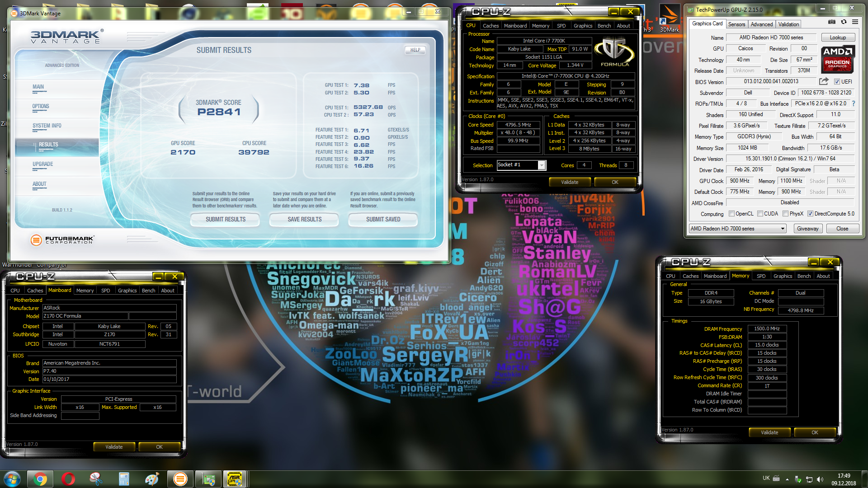Click the 3DMark desktop shortcut icon

click(x=669, y=18)
